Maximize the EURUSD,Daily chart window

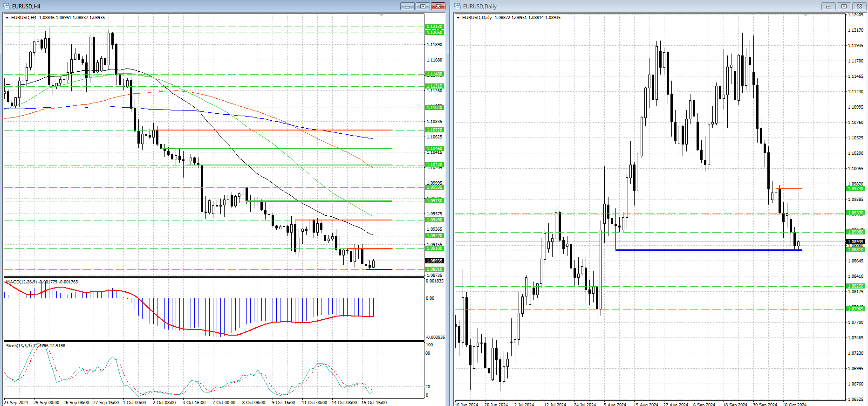pos(844,6)
